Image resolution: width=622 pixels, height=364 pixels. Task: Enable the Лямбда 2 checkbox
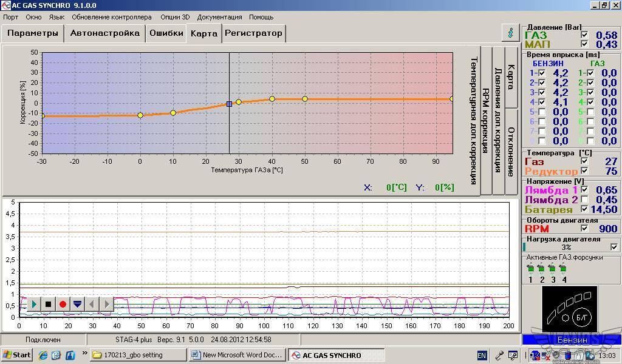tap(584, 200)
